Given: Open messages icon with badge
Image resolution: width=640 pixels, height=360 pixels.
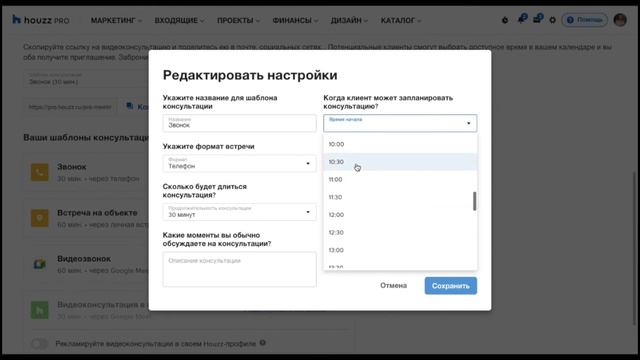Looking at the screenshot, I should tap(538, 19).
